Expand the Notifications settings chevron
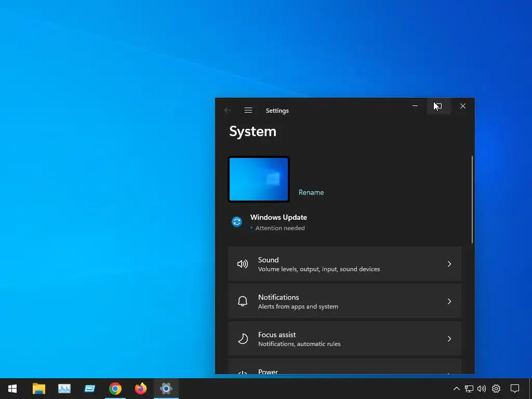This screenshot has height=399, width=532. pos(449,301)
